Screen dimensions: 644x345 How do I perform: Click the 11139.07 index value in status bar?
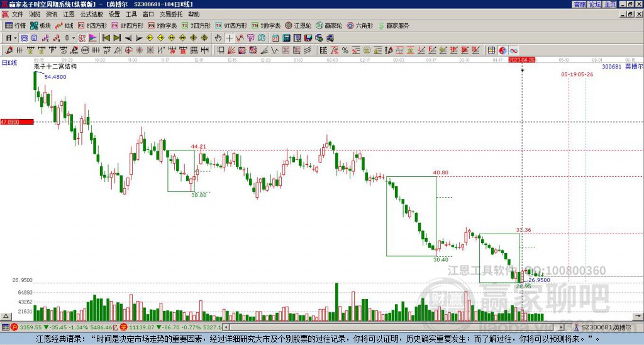click(x=140, y=327)
